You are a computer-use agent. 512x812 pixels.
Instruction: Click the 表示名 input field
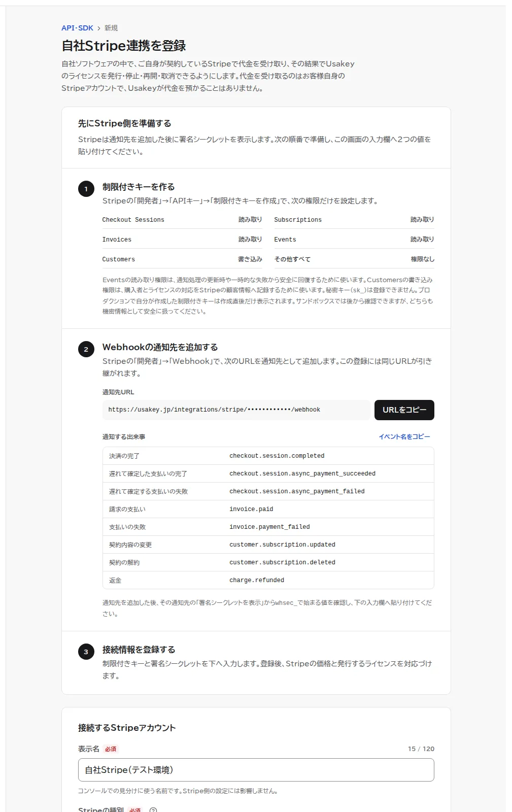256,770
